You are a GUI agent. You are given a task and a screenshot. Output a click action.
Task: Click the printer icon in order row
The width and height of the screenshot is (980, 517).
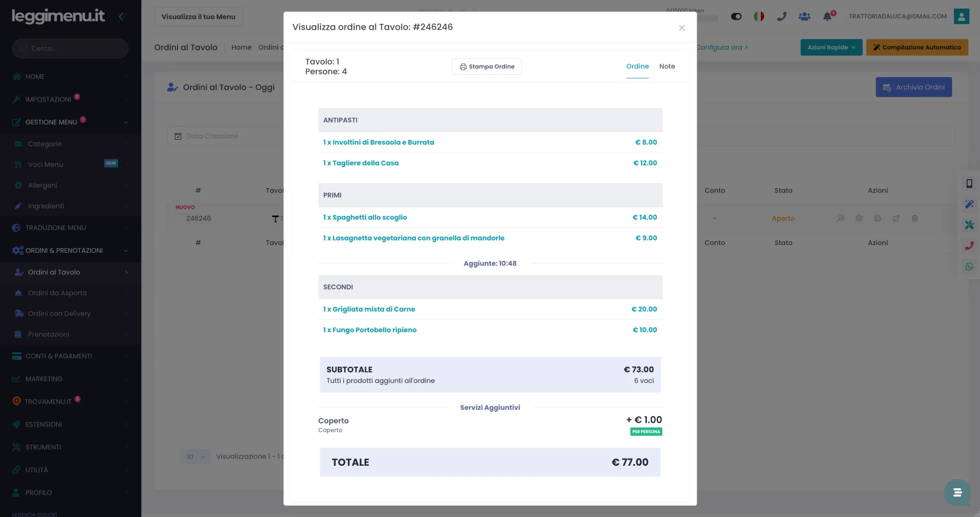coord(878,218)
